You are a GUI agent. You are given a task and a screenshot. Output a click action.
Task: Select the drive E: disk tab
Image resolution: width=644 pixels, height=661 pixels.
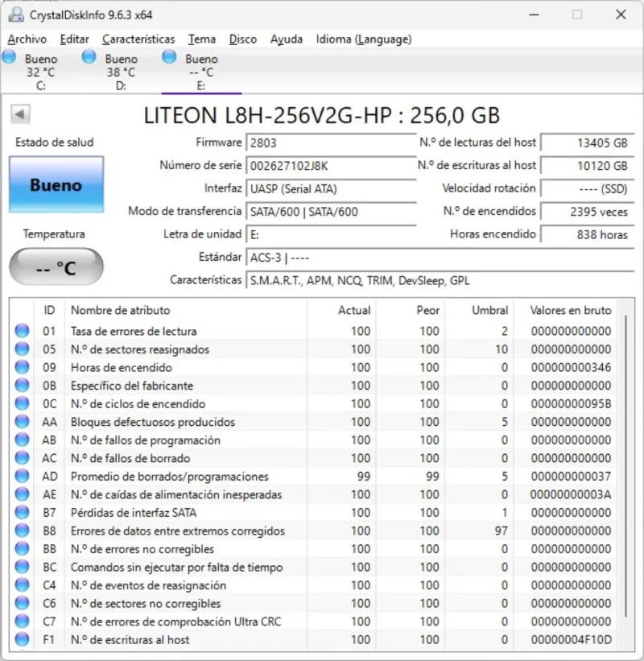click(201, 71)
